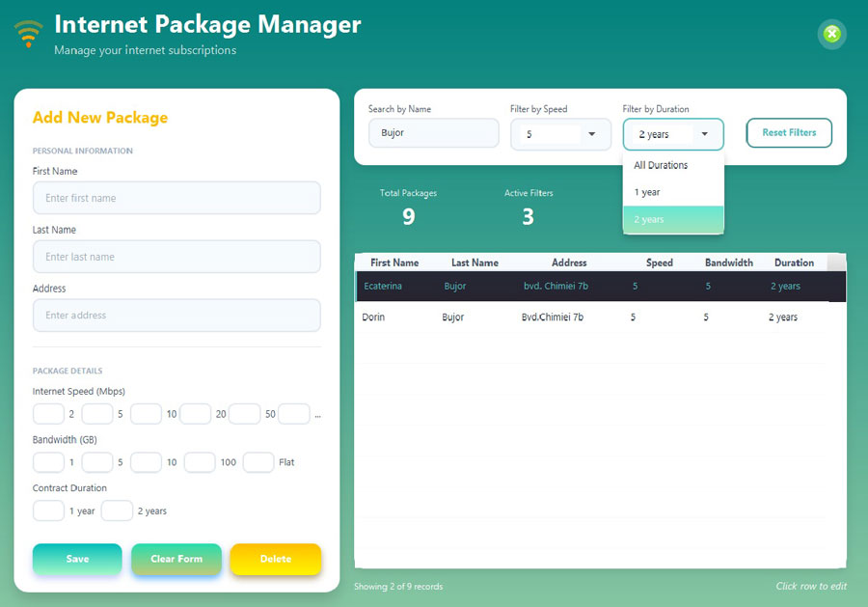
Task: Click the green close icon at top right
Action: [830, 35]
